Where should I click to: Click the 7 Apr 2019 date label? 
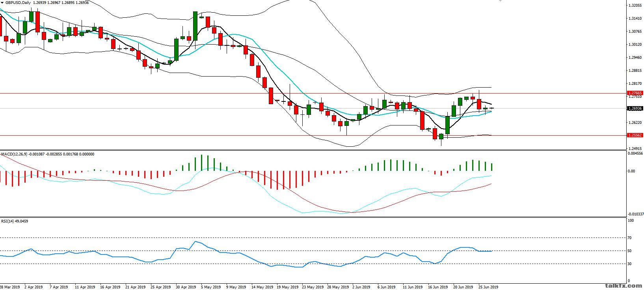click(x=59, y=287)
